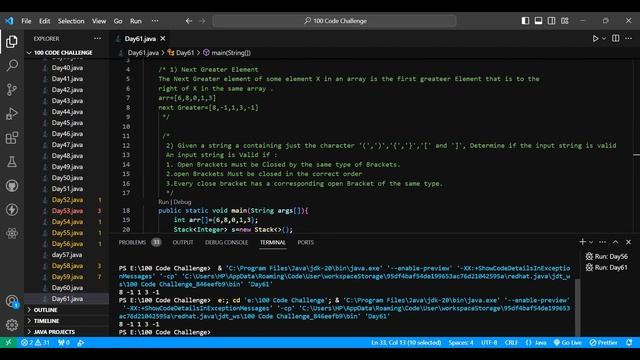The width and height of the screenshot is (640, 360).
Task: Open the Go menu
Action: point(118,21)
